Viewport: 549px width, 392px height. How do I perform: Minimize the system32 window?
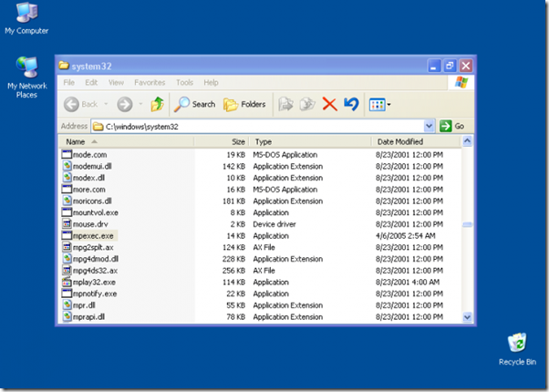[x=434, y=66]
